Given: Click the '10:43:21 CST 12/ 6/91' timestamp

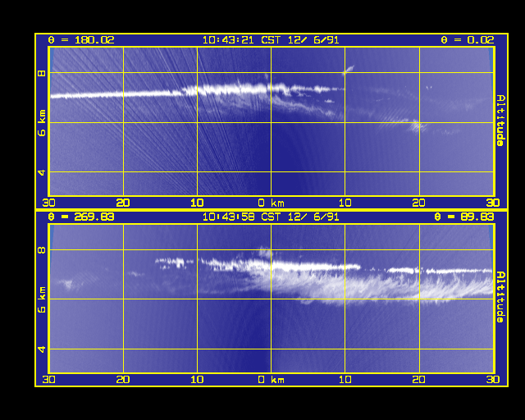Looking at the screenshot, I should pyautogui.click(x=271, y=40).
